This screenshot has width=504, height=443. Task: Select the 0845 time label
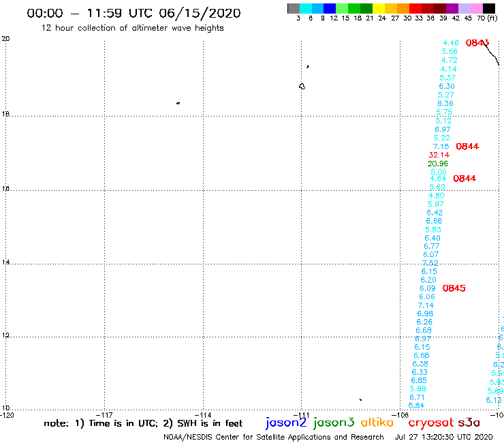454,288
